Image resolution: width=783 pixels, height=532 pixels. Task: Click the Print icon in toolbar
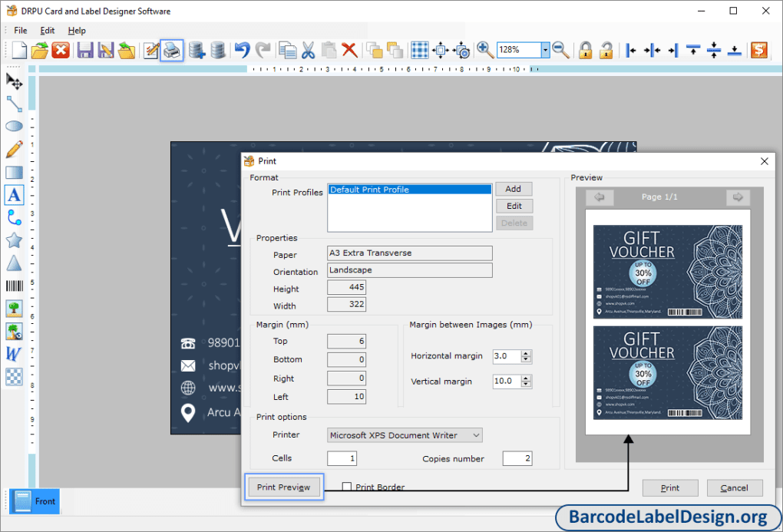point(172,51)
